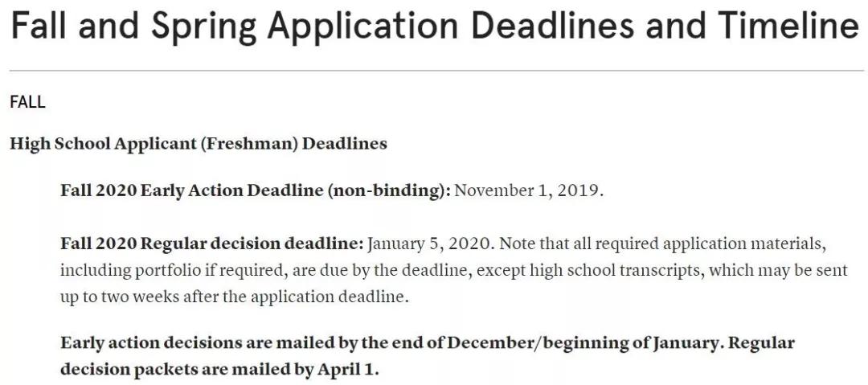The width and height of the screenshot is (868, 385).
Task: Click the April 1 text
Action: [346, 370]
